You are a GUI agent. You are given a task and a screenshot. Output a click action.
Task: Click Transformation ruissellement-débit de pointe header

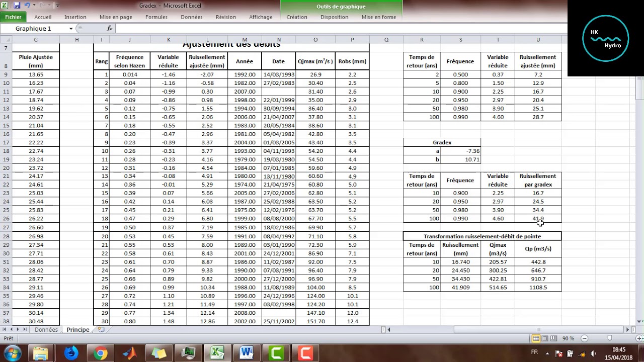(482, 236)
